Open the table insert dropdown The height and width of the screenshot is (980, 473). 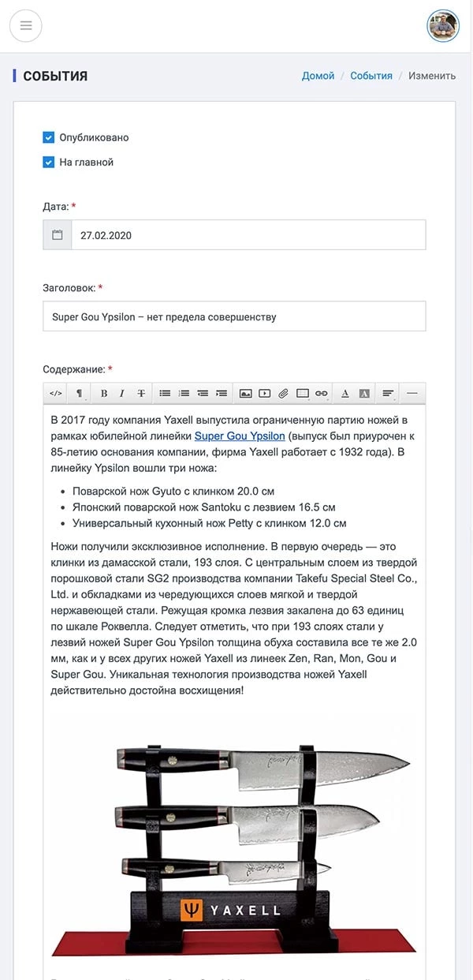tap(302, 393)
